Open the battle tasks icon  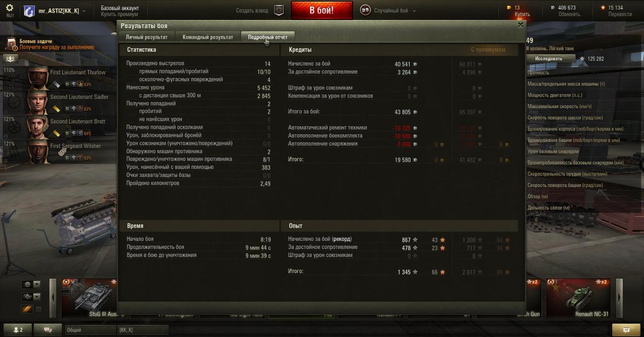coord(11,44)
